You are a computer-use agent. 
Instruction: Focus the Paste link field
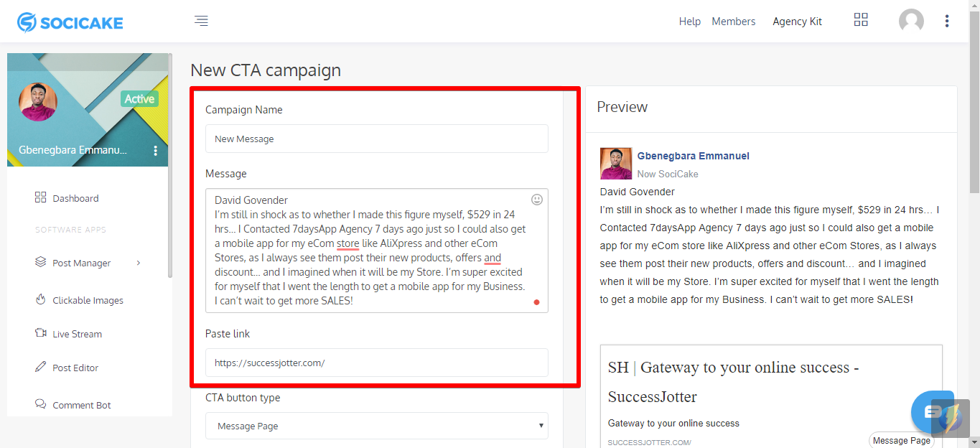[377, 363]
